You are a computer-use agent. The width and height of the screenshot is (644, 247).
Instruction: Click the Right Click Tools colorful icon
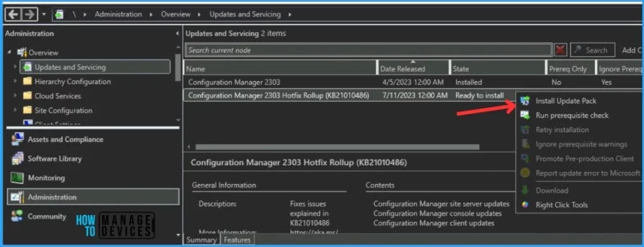[x=525, y=205]
